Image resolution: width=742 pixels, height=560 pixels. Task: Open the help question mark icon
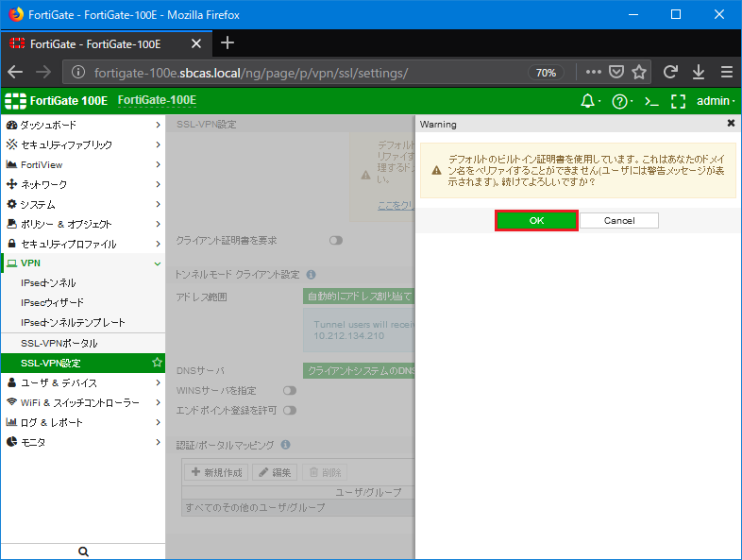[x=619, y=101]
